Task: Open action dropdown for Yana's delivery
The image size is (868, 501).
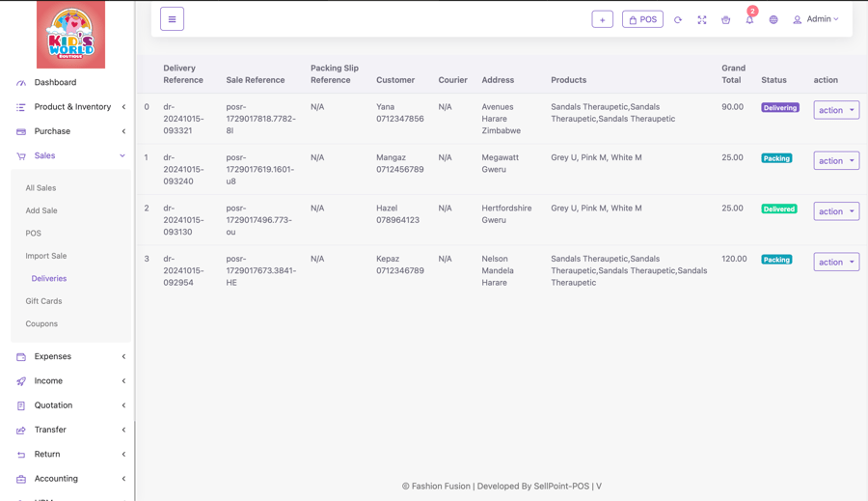Action: [835, 110]
